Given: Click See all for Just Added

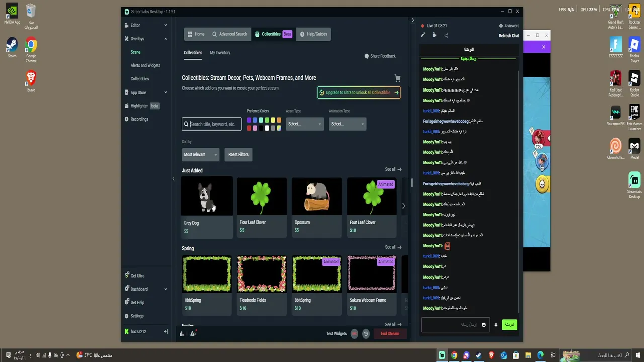Looking at the screenshot, I should [393, 169].
